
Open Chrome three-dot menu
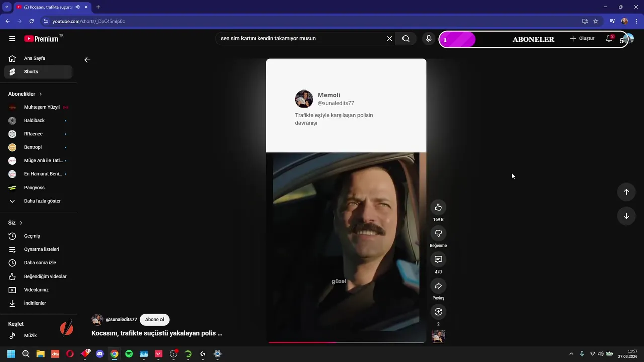click(636, 21)
